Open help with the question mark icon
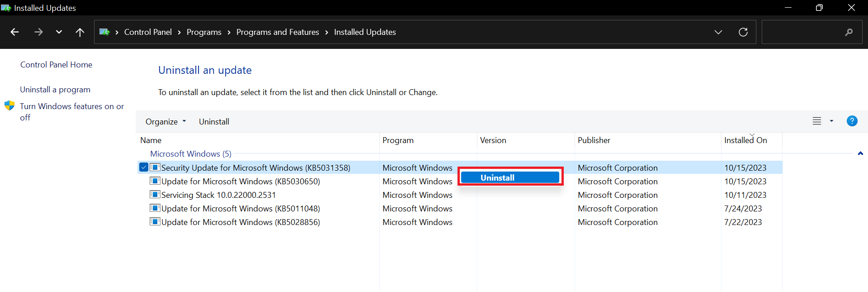 click(x=852, y=121)
